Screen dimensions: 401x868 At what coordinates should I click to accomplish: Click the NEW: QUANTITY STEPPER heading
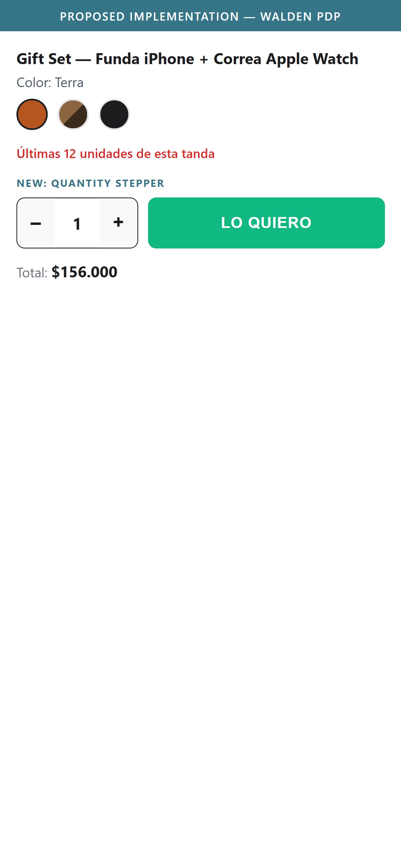(x=90, y=183)
